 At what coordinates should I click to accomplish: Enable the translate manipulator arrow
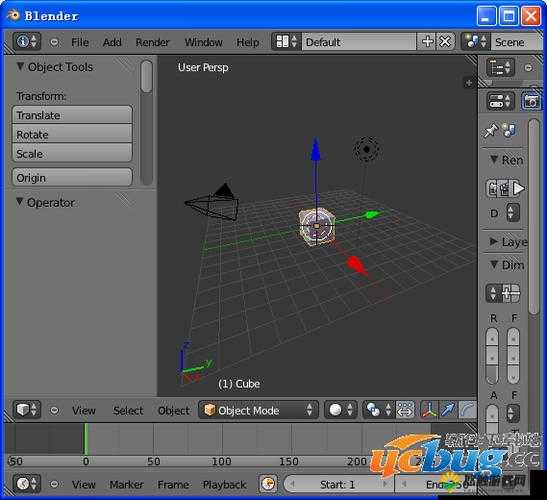pos(448,410)
